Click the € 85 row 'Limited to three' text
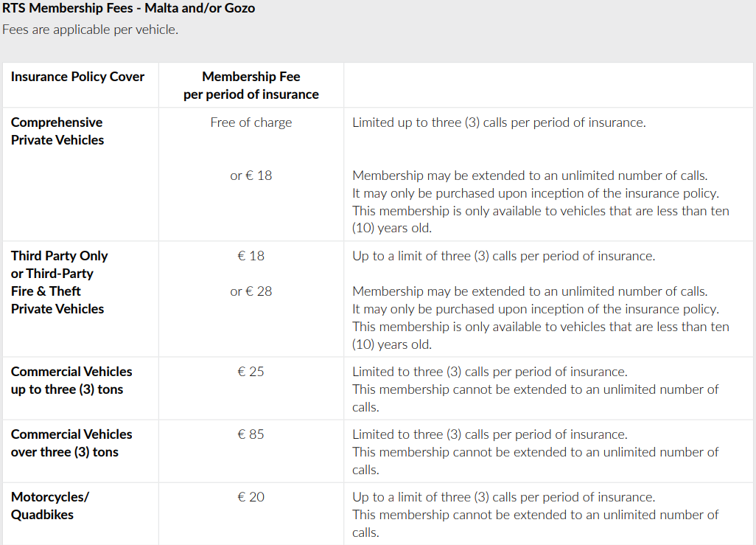756x545 pixels. (x=490, y=434)
